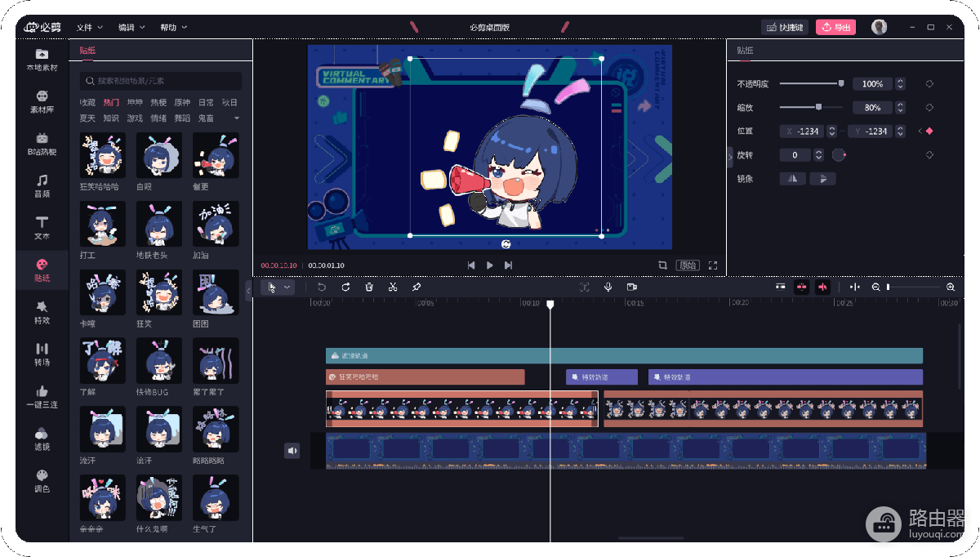This screenshot has height=557, width=980.
Task: Toggle the second pink linkage button
Action: point(823,287)
